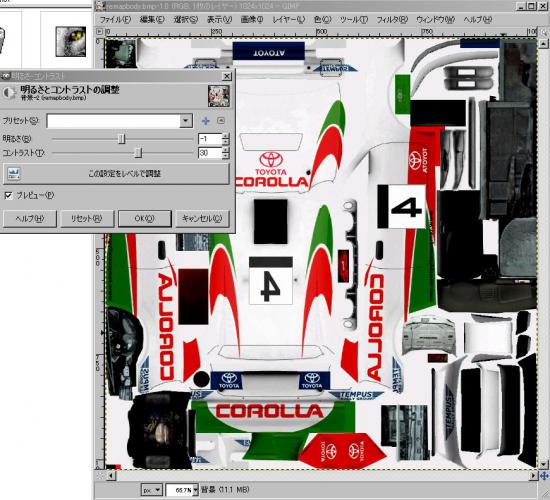The height and width of the screenshot is (500, 550).
Task: Confirm with the OK(O) button
Action: click(x=145, y=219)
